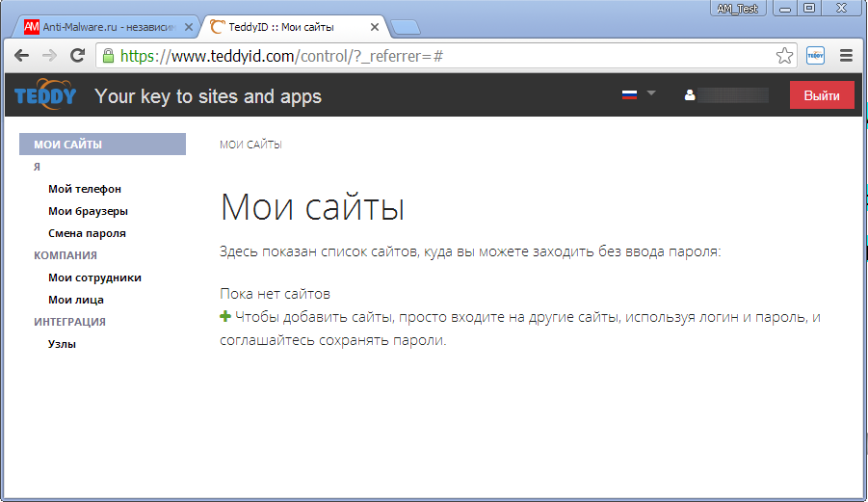Go back with the browser back arrow
This screenshot has height=502, width=868.
tap(21, 55)
